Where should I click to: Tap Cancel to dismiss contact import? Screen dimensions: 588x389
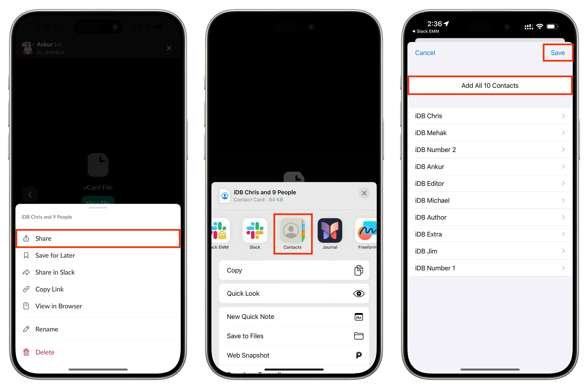tap(426, 53)
